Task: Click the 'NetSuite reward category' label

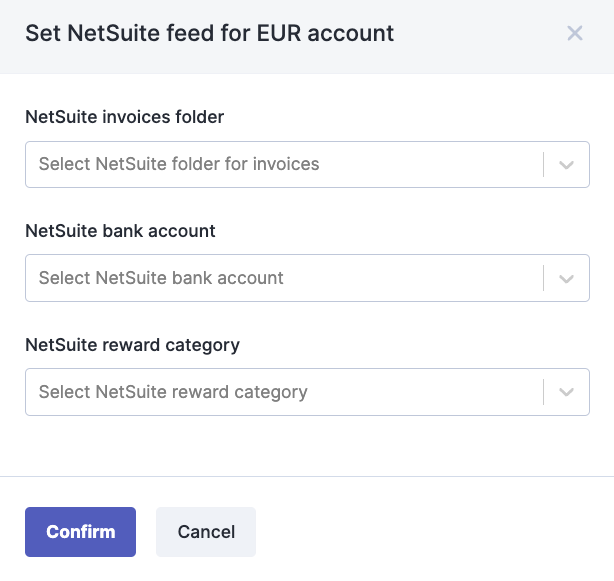Action: tap(132, 345)
